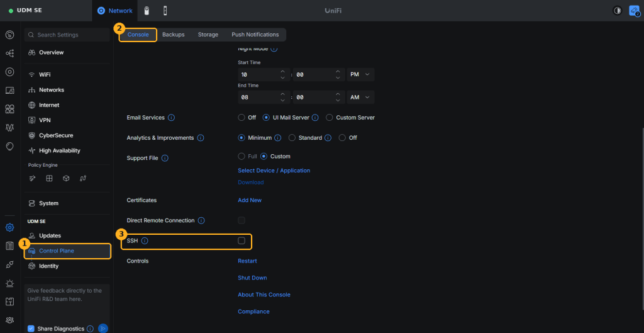Increase the Start Time hour stepper
This screenshot has width=644, height=333.
(282, 72)
